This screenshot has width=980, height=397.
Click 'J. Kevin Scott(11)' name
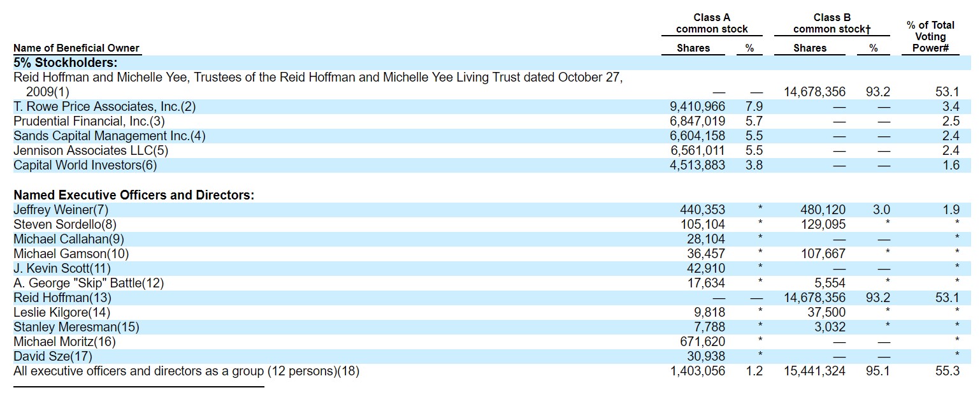[x=62, y=268]
